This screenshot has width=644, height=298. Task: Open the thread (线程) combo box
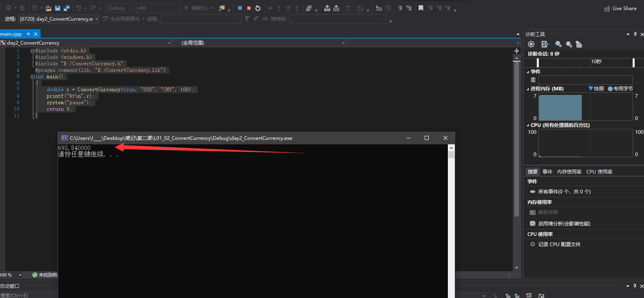coord(201,19)
